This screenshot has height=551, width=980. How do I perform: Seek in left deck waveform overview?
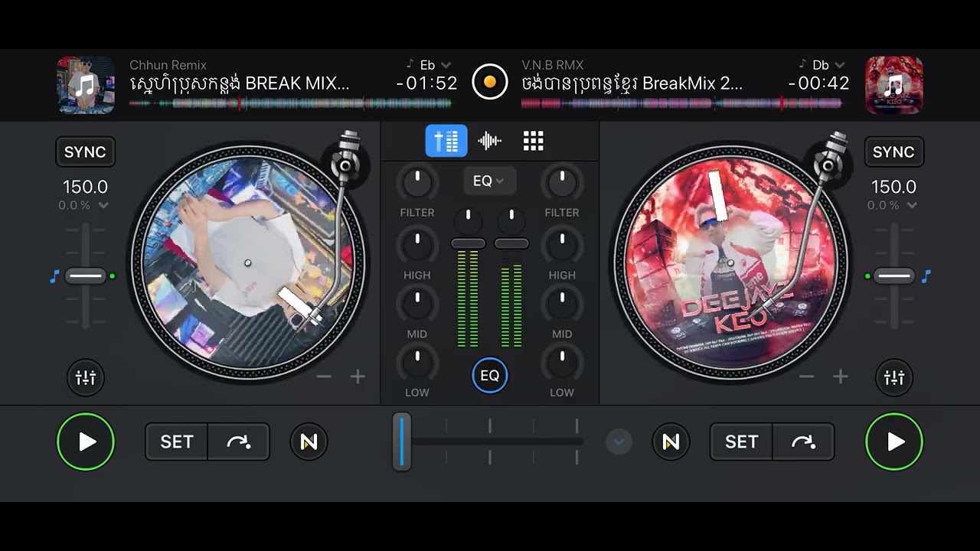291,103
